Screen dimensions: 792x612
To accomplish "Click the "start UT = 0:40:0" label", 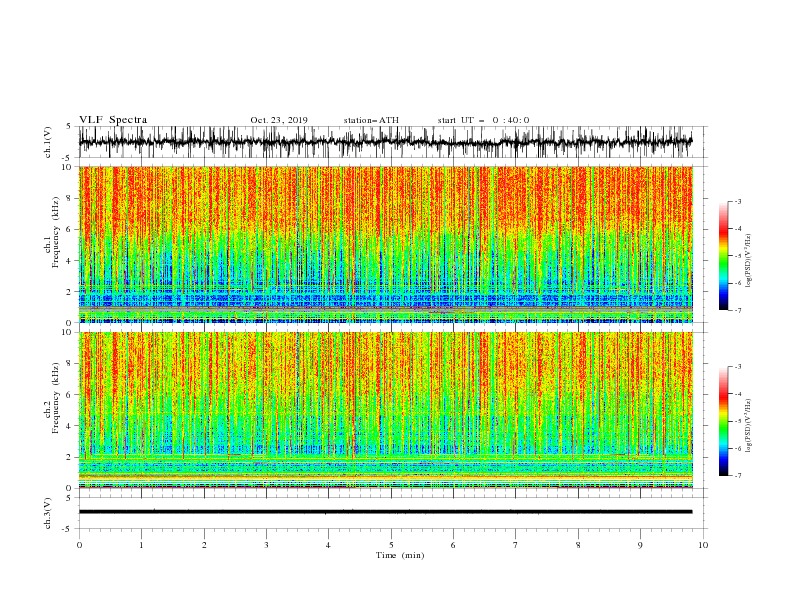I will coord(483,120).
